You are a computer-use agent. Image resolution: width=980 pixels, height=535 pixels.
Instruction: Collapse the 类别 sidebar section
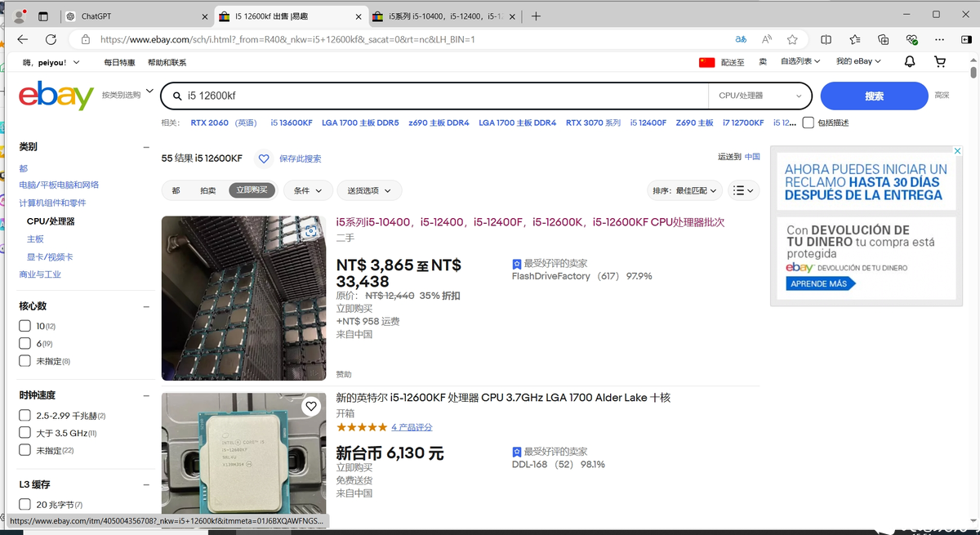(x=146, y=147)
